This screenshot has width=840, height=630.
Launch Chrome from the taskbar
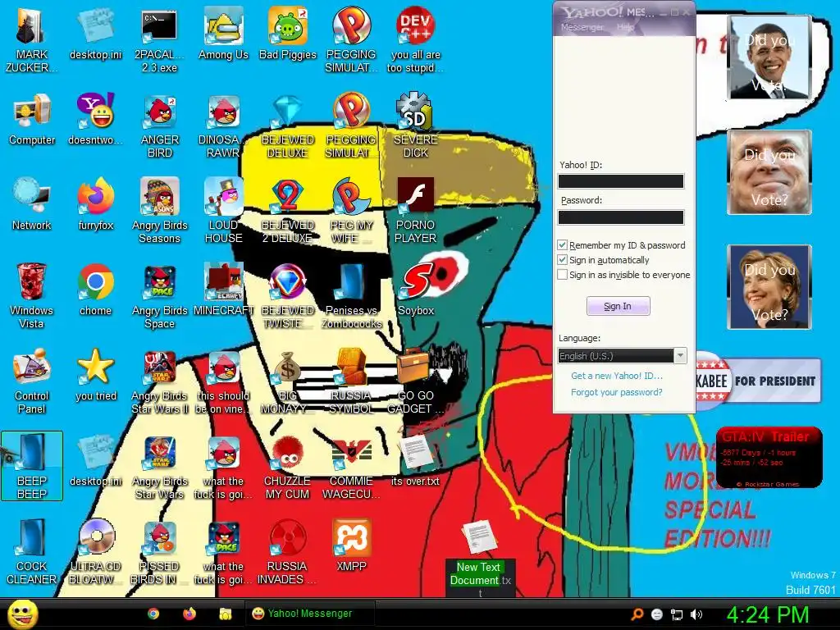[x=153, y=614]
